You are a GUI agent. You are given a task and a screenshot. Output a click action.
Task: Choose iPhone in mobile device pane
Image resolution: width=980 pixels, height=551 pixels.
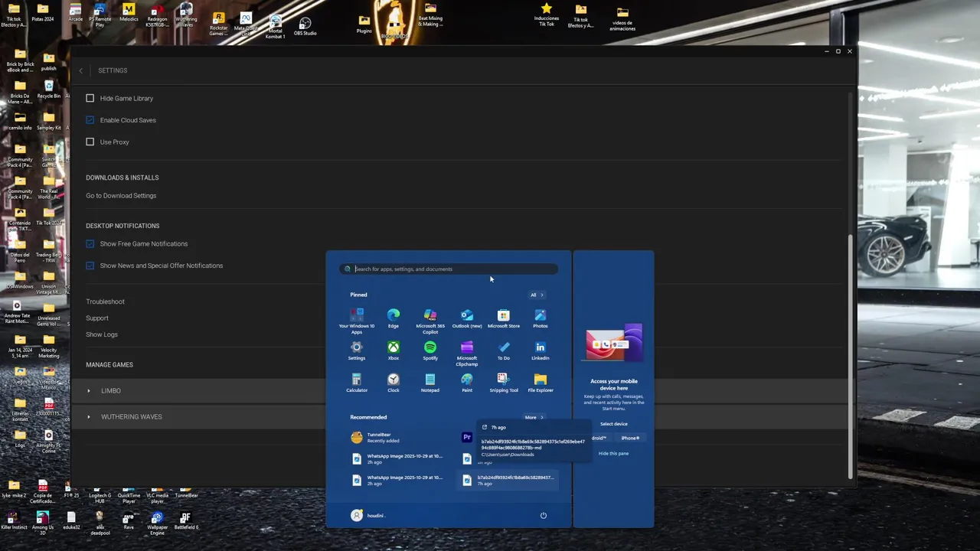630,439
